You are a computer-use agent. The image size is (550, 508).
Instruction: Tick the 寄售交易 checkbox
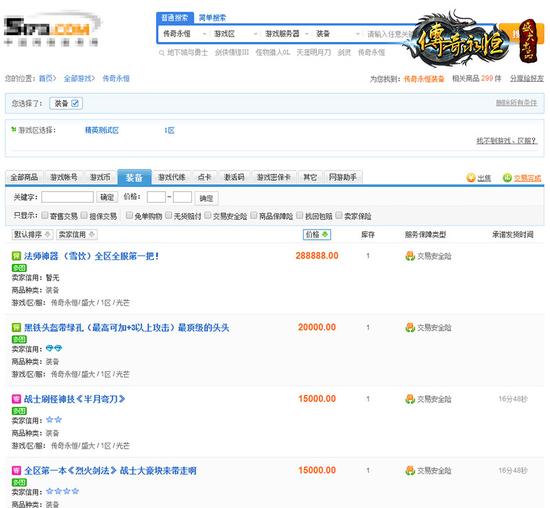click(x=45, y=215)
